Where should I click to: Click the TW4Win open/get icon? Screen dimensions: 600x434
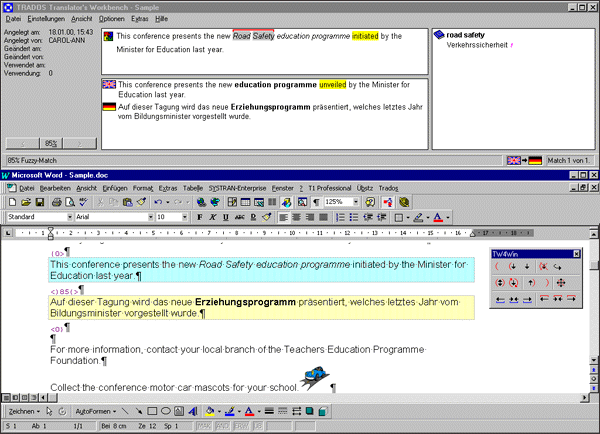(x=513, y=267)
